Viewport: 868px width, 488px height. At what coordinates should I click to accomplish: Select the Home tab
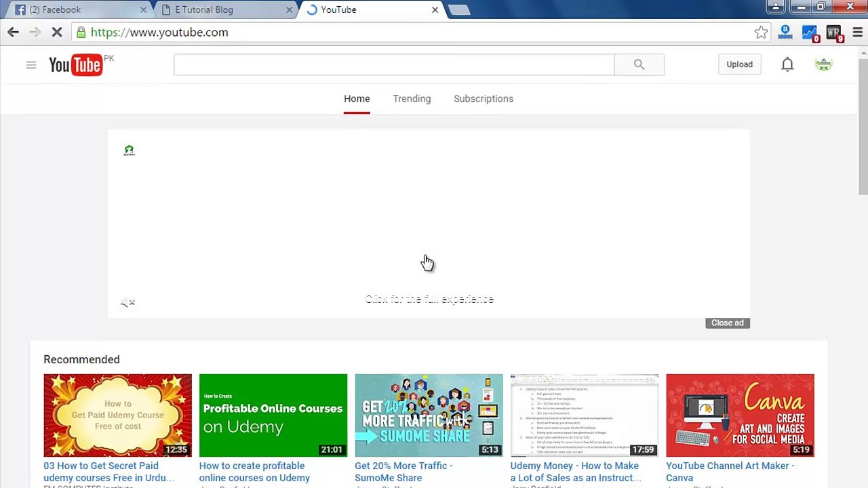click(x=357, y=99)
